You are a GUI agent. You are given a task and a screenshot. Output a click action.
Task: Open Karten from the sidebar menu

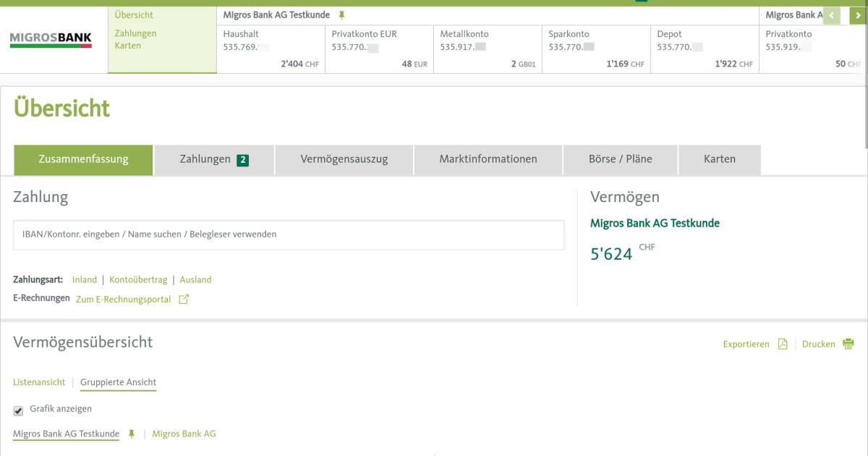click(x=128, y=45)
